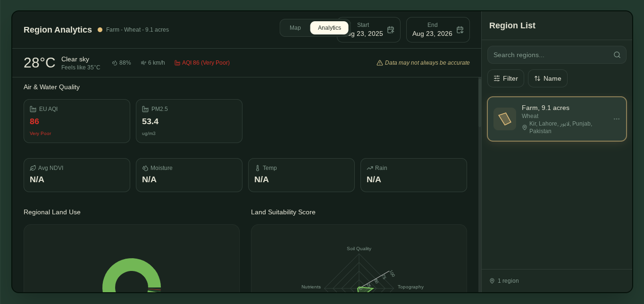
Task: Select the Analytics tab
Action: coord(329,28)
